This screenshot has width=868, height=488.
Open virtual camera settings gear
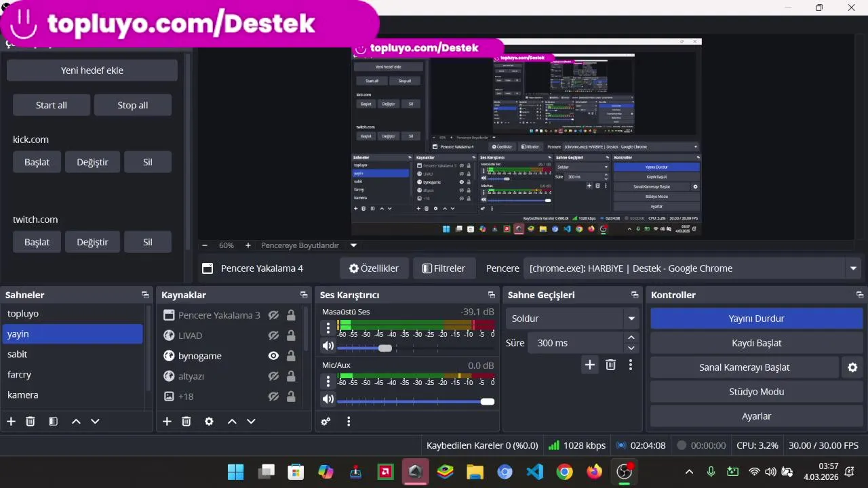click(852, 367)
